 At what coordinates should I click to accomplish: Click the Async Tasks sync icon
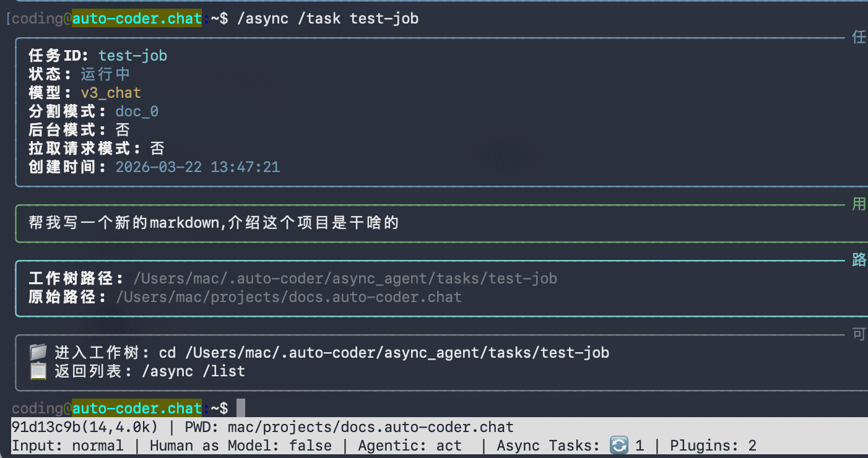pos(619,446)
